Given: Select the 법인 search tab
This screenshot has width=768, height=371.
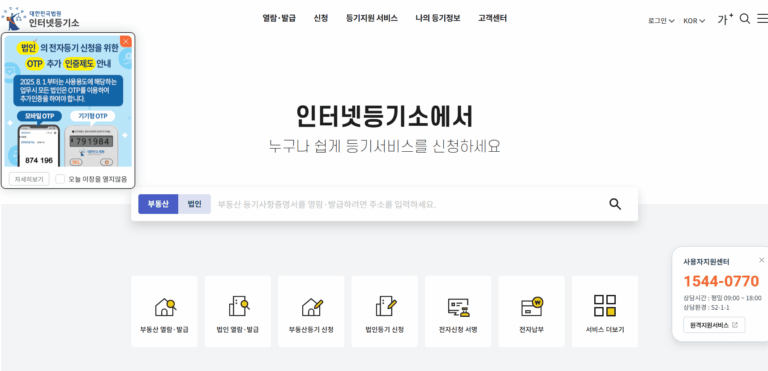Looking at the screenshot, I should click(x=194, y=204).
